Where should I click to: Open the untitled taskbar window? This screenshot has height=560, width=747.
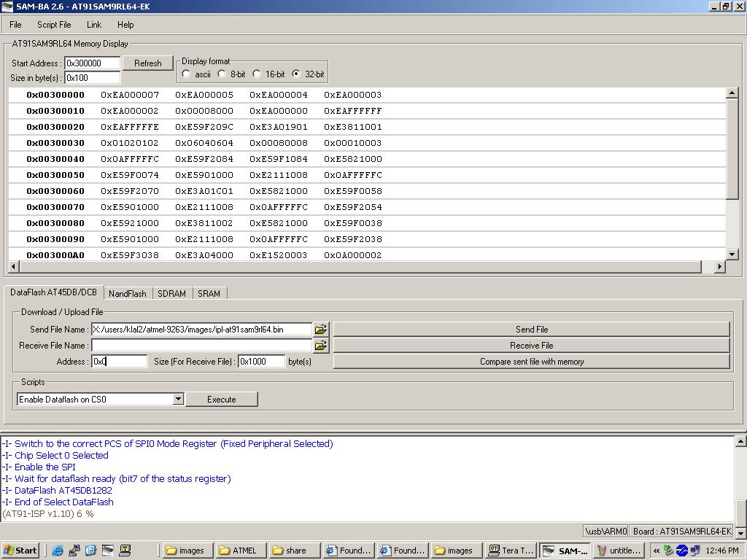(618, 551)
